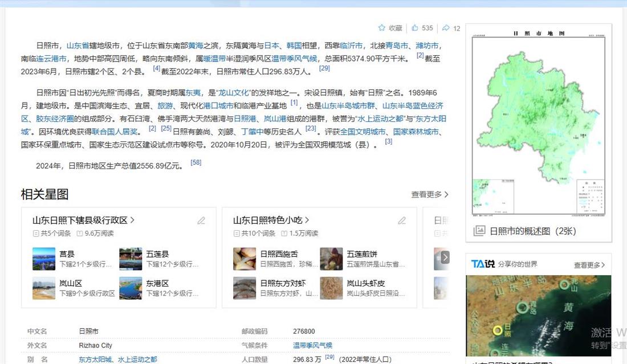Open the 日照西施舌 food thumbnail

(x=245, y=259)
